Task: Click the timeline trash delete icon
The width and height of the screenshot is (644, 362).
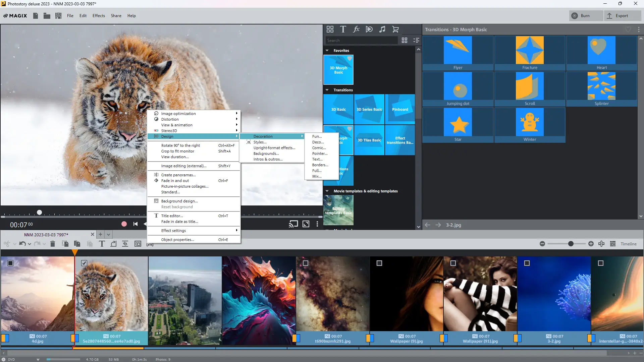Action: coord(53,244)
